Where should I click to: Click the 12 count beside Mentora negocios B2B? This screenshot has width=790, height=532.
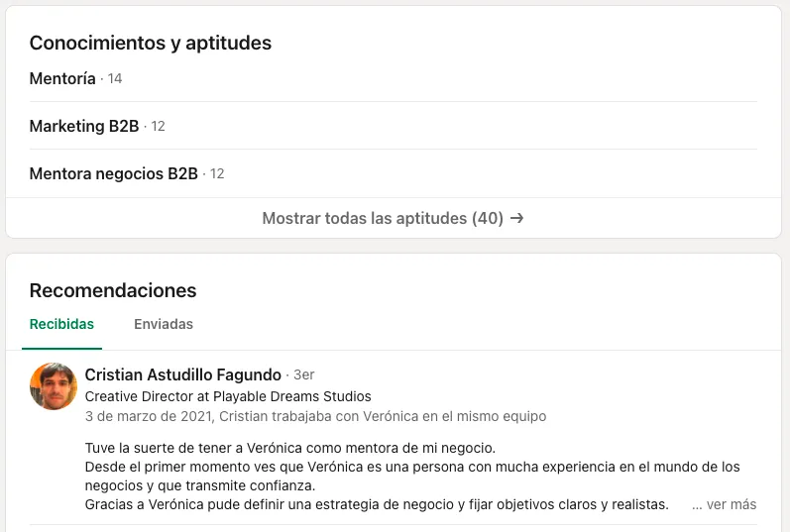pyautogui.click(x=217, y=173)
